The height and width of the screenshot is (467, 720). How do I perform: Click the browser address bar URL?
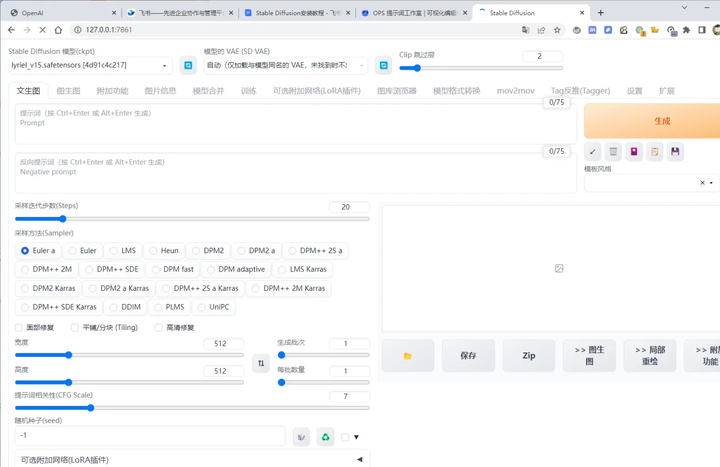109,30
